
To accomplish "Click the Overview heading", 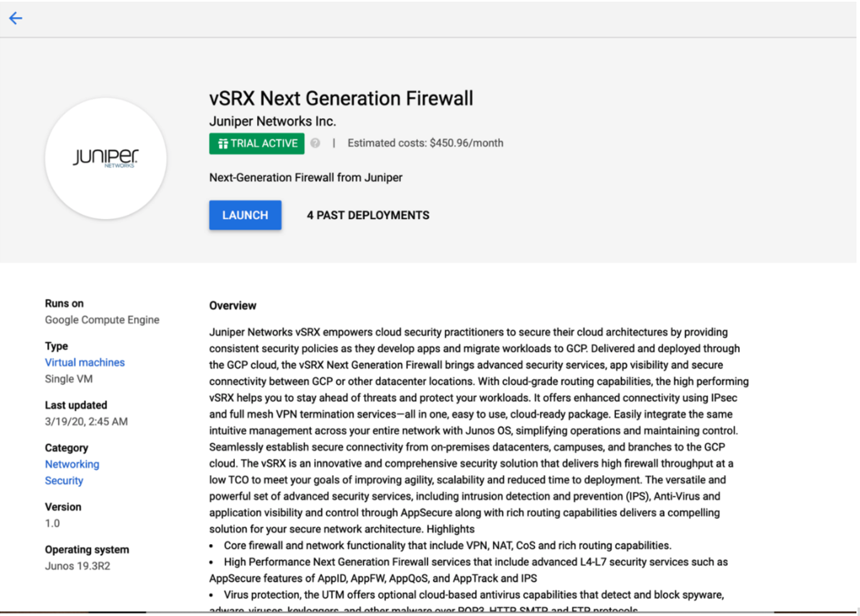I will coord(233,306).
